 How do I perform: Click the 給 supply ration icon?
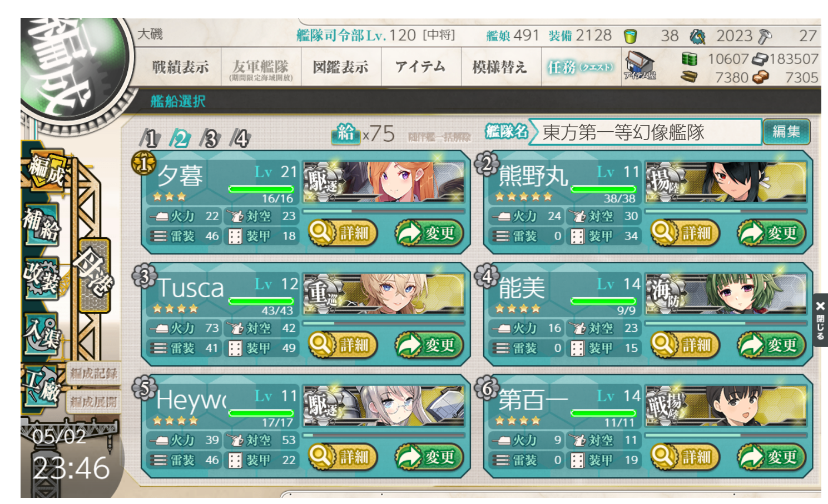345,133
